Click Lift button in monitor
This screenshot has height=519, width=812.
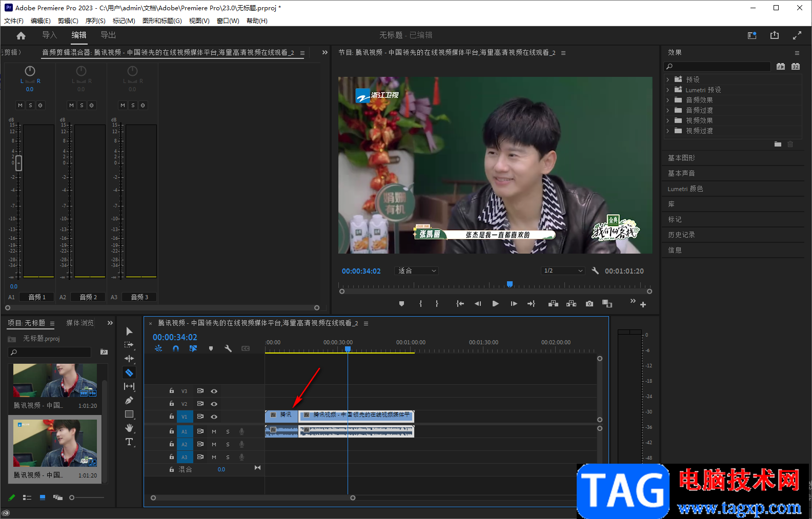(x=553, y=304)
